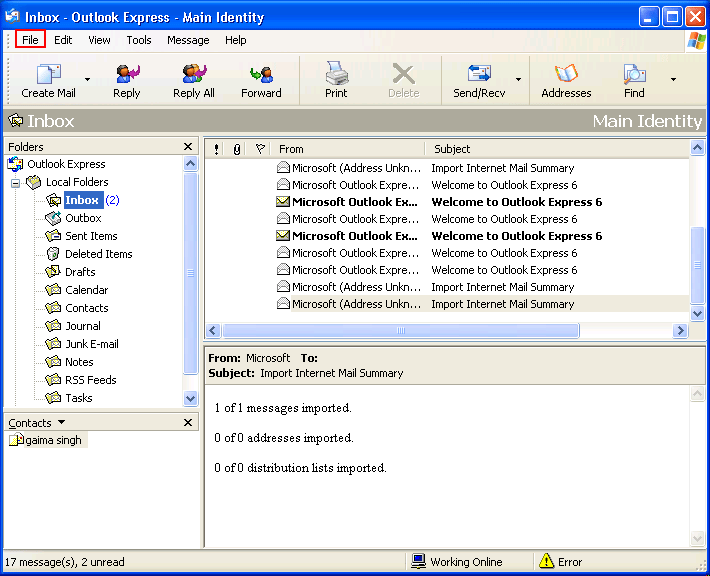Click the folder tree vertical scrollbar thumb
The image size is (710, 576).
(191, 273)
